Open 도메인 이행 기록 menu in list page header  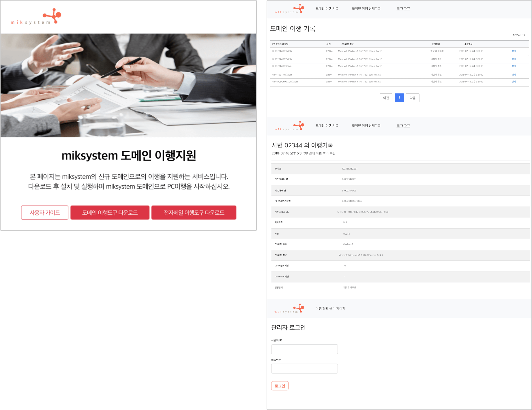(327, 9)
